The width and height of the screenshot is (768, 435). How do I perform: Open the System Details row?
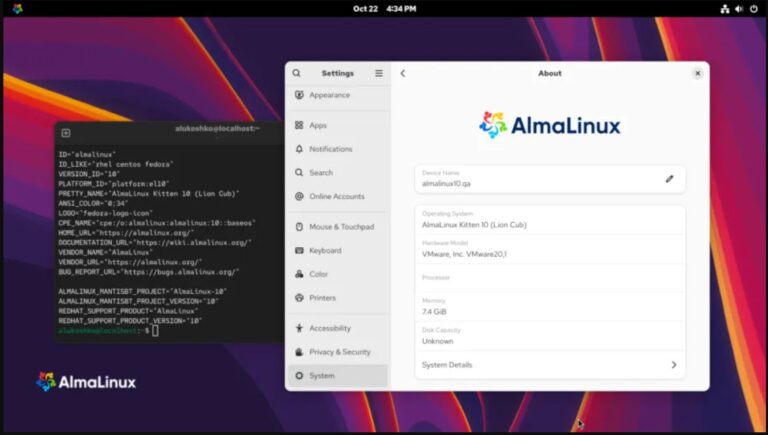550,365
